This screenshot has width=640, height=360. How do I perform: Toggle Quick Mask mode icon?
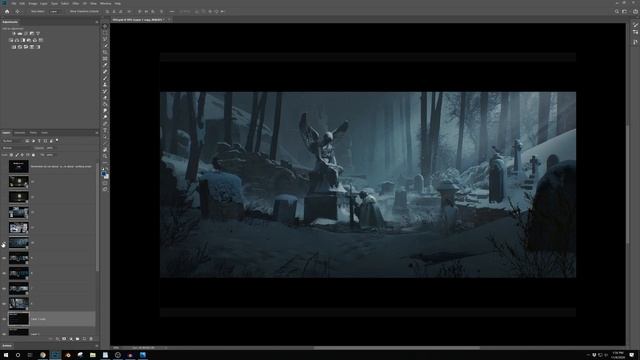tap(105, 183)
